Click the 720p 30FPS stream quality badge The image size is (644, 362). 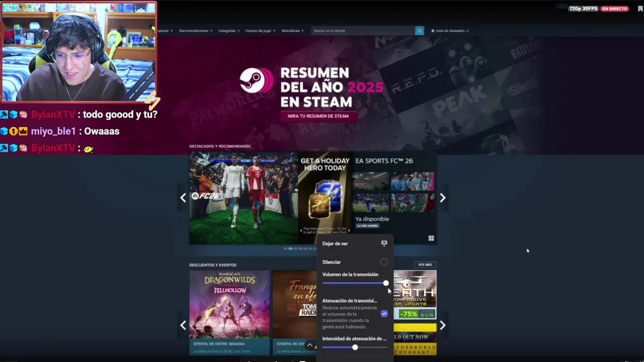pyautogui.click(x=584, y=9)
